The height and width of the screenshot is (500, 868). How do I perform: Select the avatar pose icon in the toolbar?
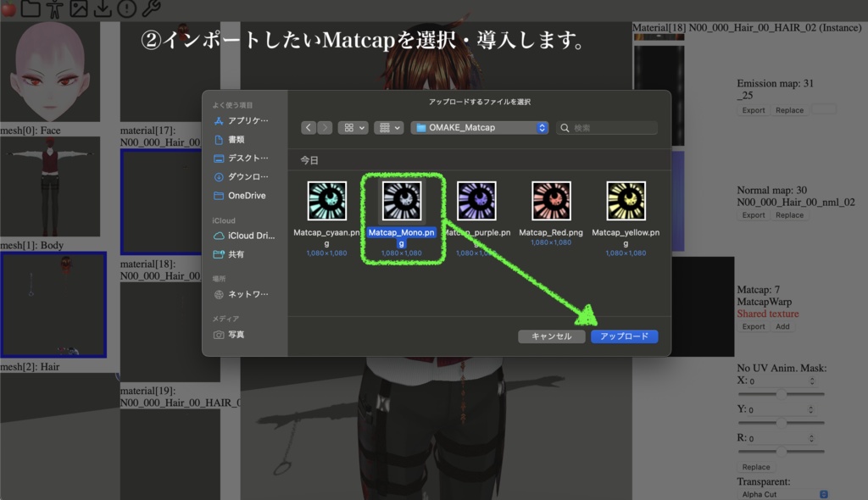pyautogui.click(x=55, y=10)
